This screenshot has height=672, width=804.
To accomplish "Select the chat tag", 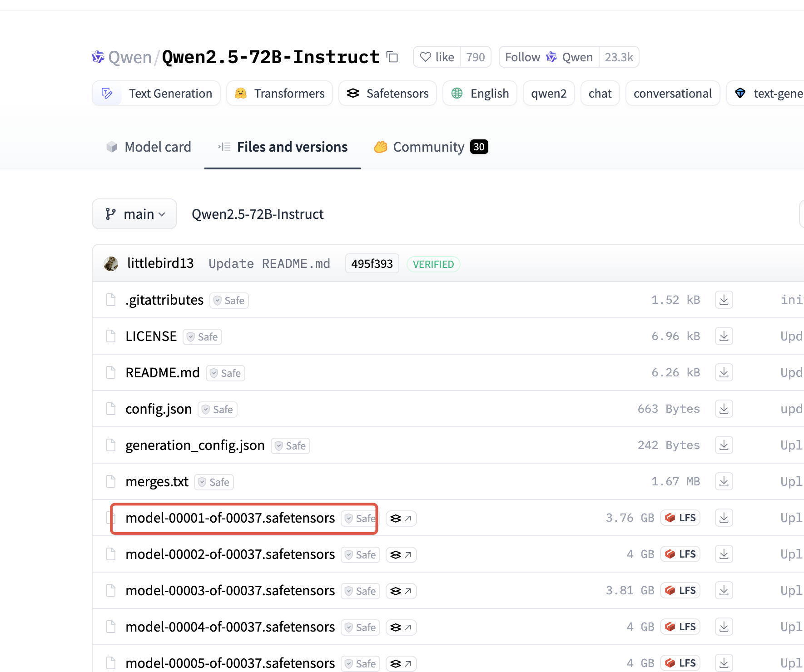I will [x=600, y=93].
